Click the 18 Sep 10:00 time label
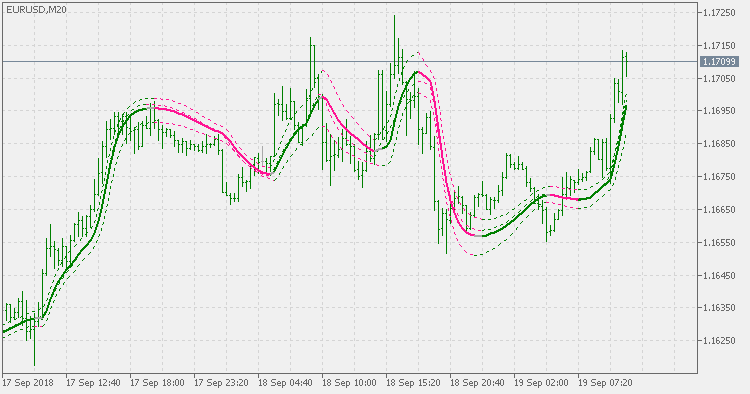This screenshot has height=394, width=750. [x=350, y=383]
